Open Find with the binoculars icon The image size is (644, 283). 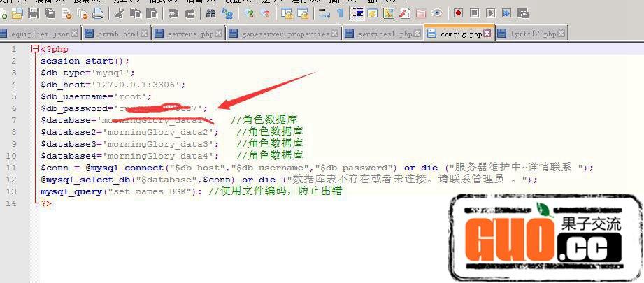pyautogui.click(x=211, y=13)
